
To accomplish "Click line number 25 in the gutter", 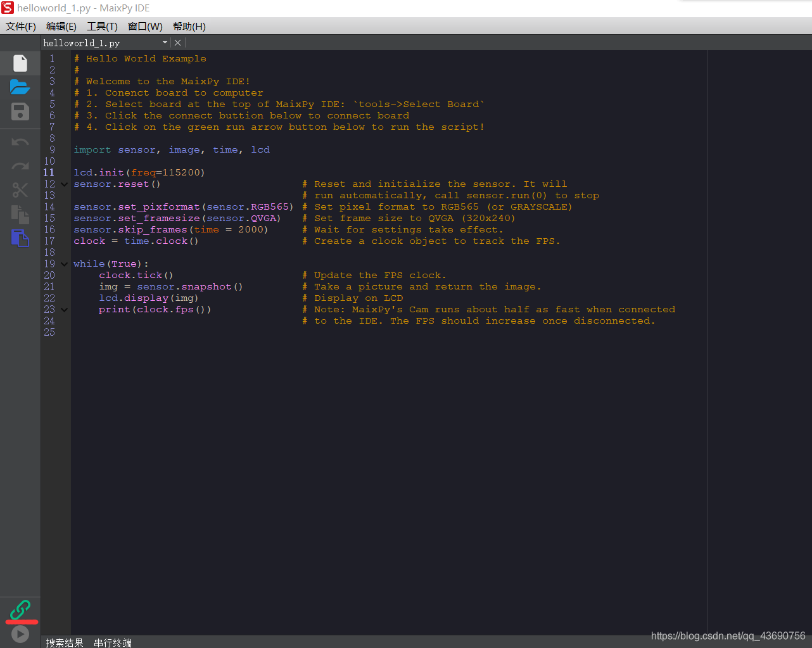I will tap(49, 332).
